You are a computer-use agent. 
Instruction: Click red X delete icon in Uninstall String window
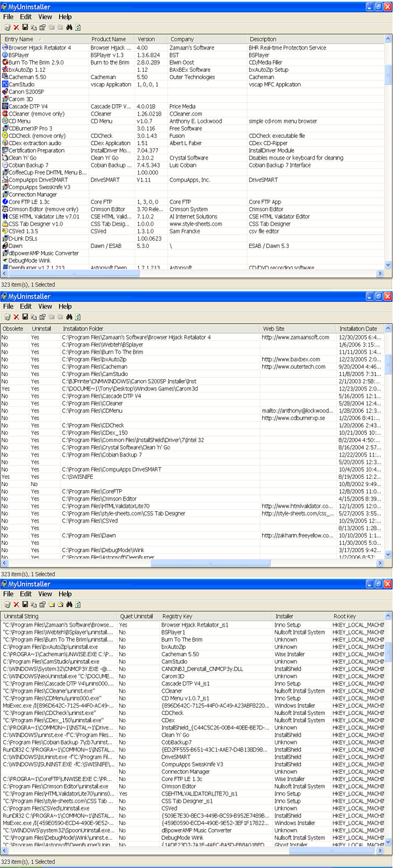[16, 604]
